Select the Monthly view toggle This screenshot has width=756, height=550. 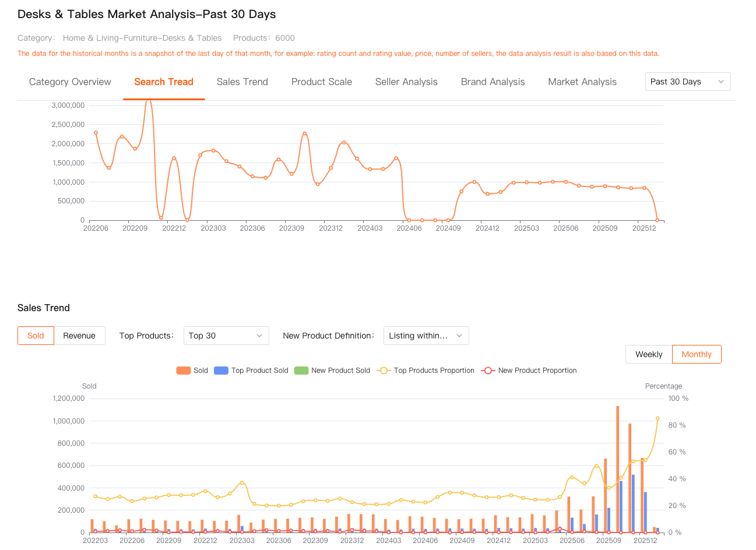(697, 354)
